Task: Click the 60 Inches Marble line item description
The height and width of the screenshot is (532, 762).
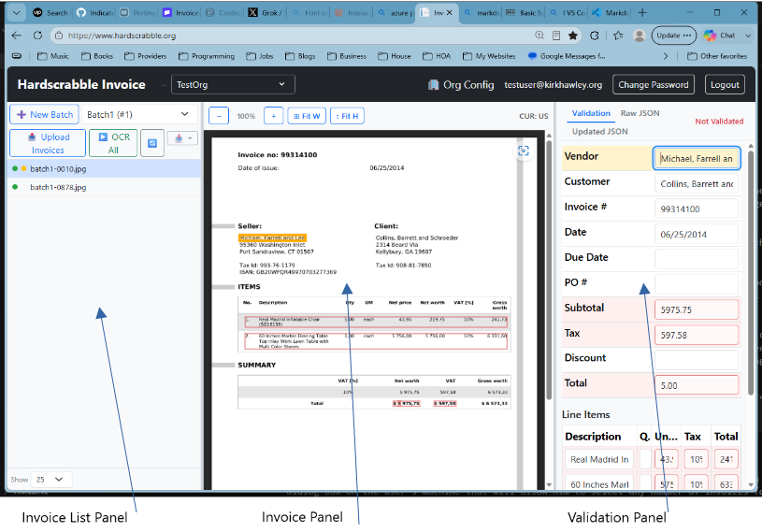Action: click(x=599, y=484)
